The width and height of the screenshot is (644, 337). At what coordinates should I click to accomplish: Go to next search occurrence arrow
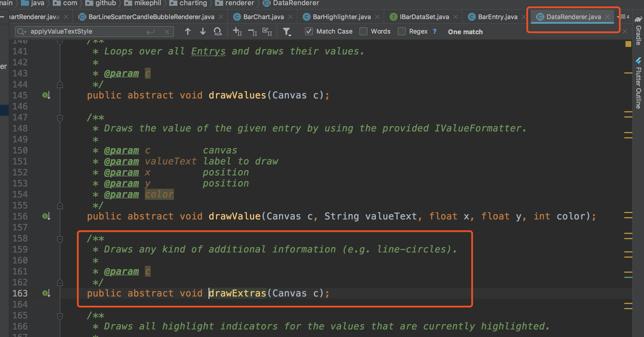(203, 31)
